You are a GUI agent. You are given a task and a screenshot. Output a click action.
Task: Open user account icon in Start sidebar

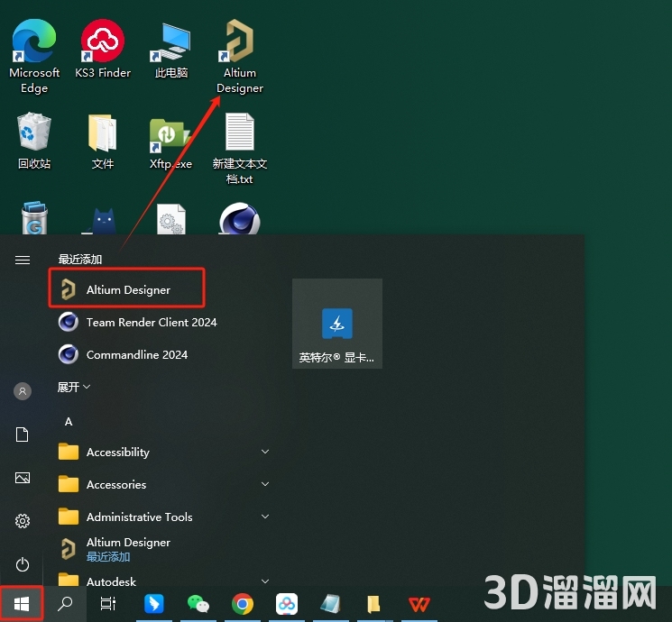23,391
